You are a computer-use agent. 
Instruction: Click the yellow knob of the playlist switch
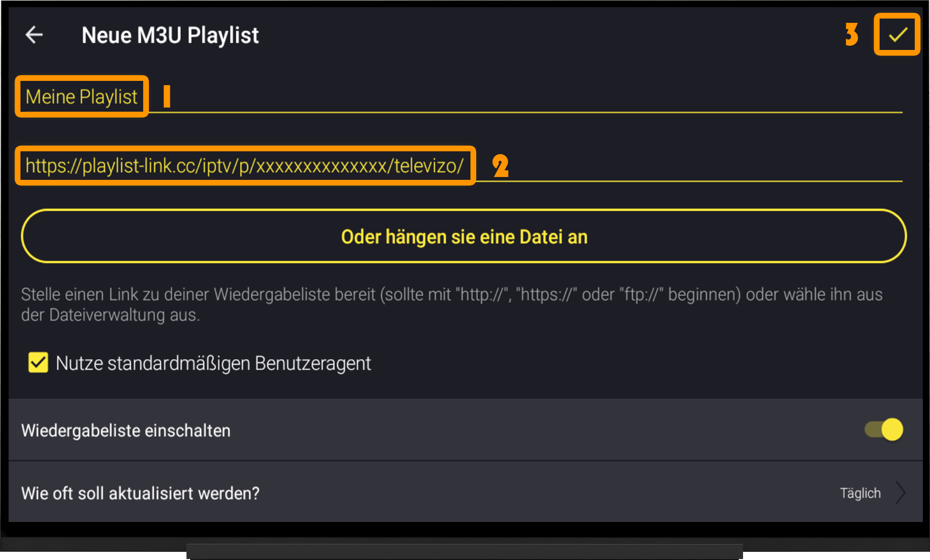tap(892, 430)
